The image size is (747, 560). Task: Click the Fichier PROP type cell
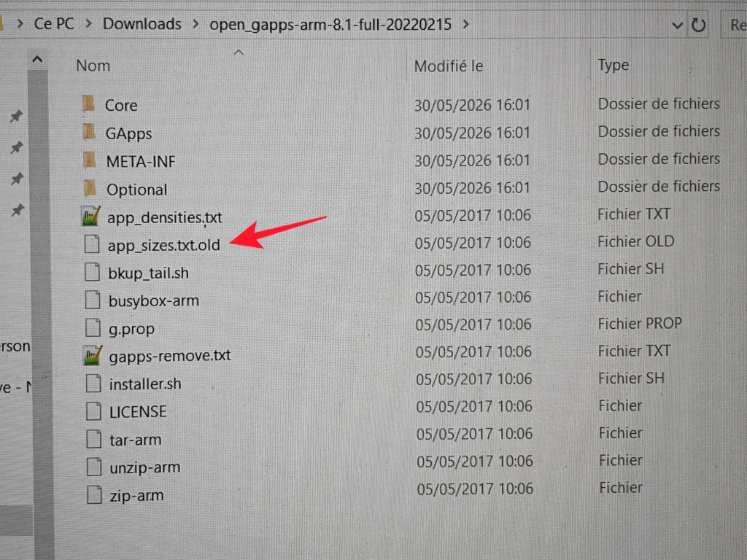tap(640, 324)
